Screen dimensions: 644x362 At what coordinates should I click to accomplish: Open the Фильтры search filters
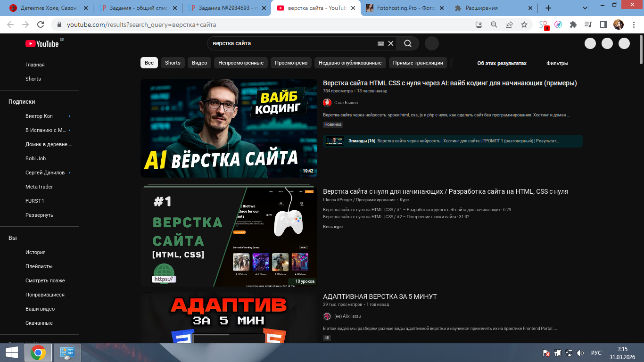point(557,63)
